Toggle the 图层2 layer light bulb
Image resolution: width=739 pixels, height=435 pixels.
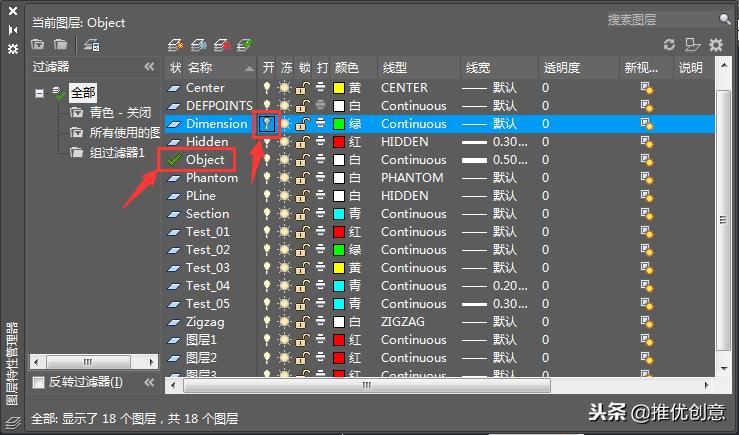point(267,358)
